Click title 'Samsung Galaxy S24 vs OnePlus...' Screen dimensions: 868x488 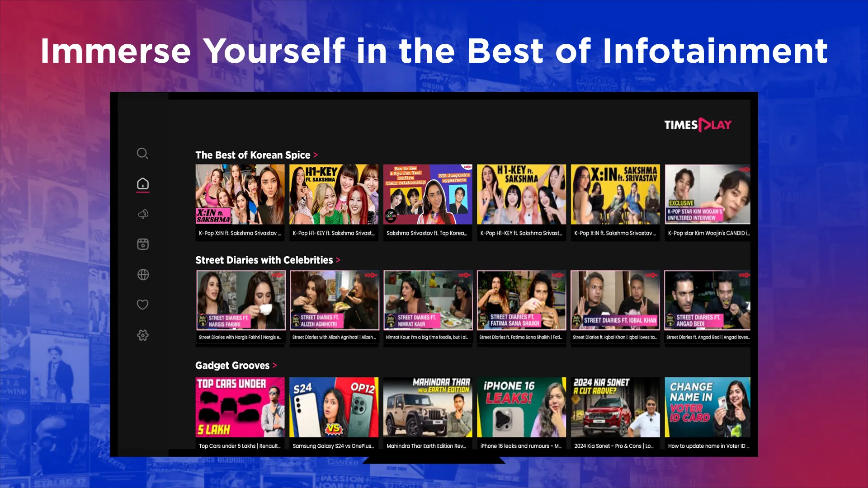pos(333,446)
